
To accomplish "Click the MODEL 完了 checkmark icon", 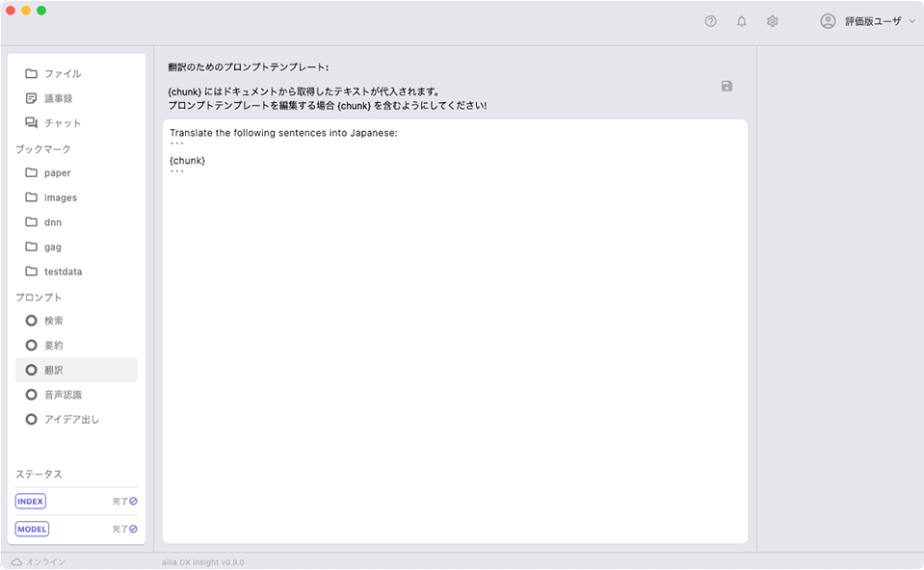I will click(133, 529).
